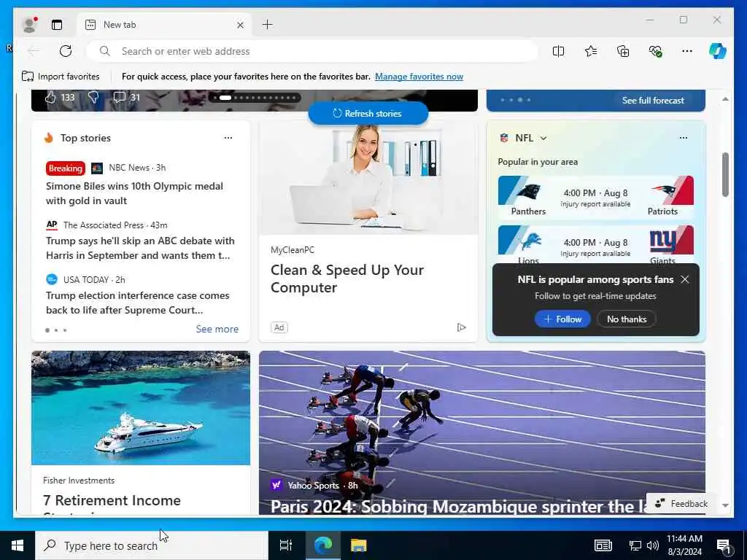The height and width of the screenshot is (560, 747).
Task: Open the tab actions menu icon
Action: (57, 25)
